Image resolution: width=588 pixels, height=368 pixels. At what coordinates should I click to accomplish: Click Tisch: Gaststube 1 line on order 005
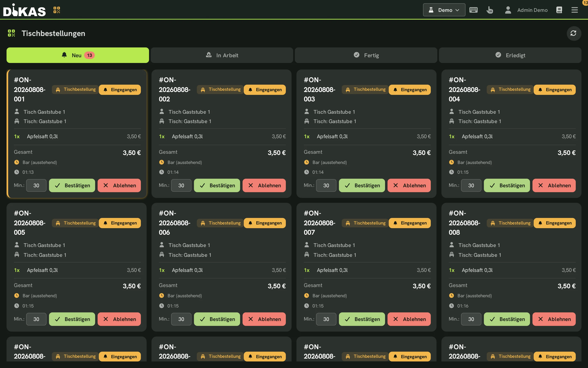point(45,255)
